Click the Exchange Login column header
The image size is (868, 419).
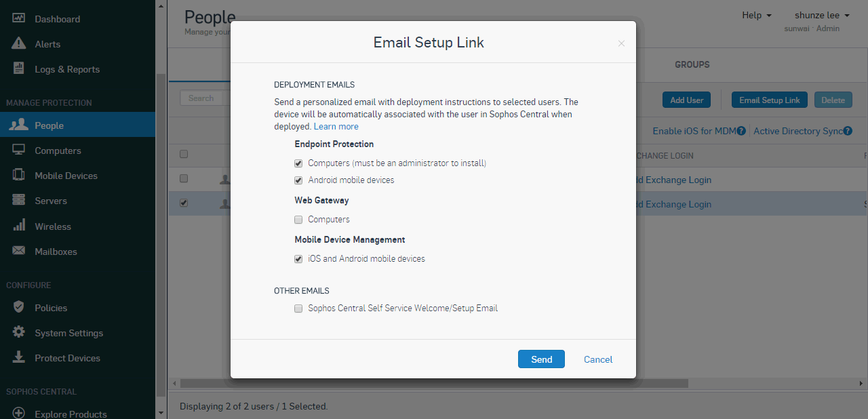(665, 155)
